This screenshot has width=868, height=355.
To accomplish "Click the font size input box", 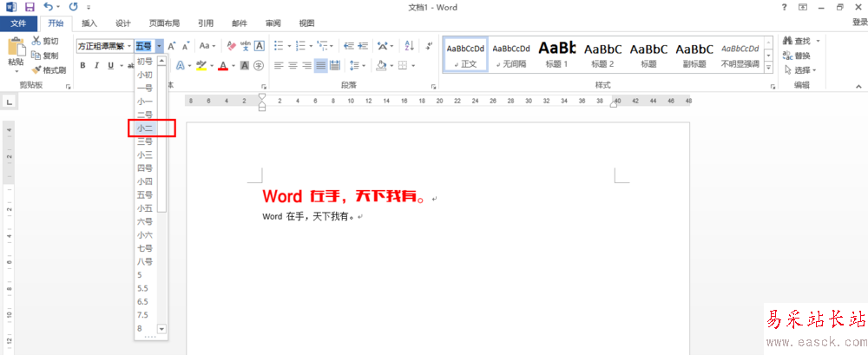I will coord(144,45).
